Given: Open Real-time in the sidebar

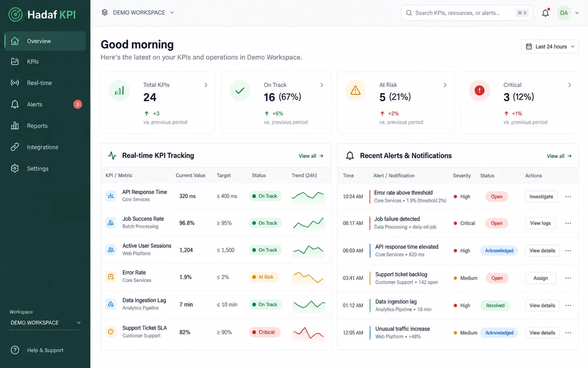Looking at the screenshot, I should coord(45,83).
